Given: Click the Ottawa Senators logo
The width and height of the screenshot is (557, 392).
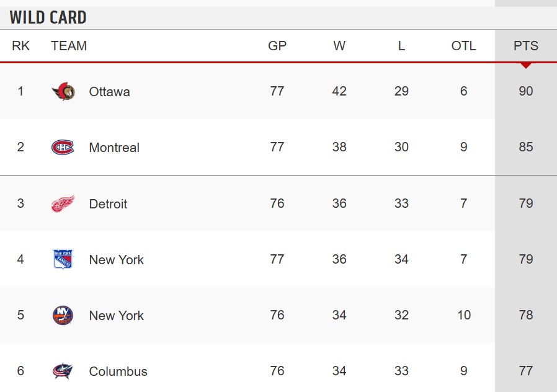Looking at the screenshot, I should coord(63,92).
